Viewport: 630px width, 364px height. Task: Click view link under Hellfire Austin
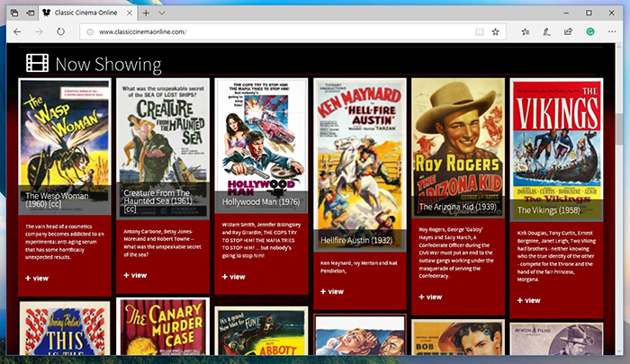click(332, 292)
